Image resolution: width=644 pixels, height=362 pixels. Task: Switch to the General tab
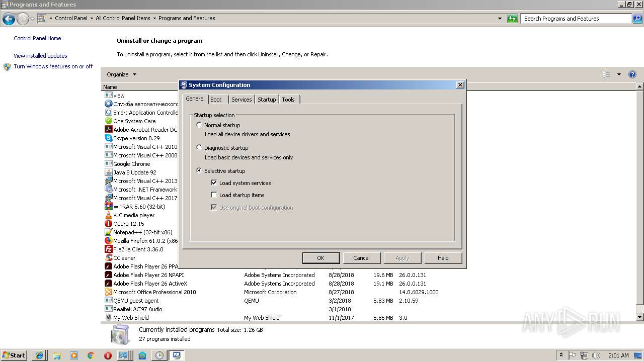(195, 99)
